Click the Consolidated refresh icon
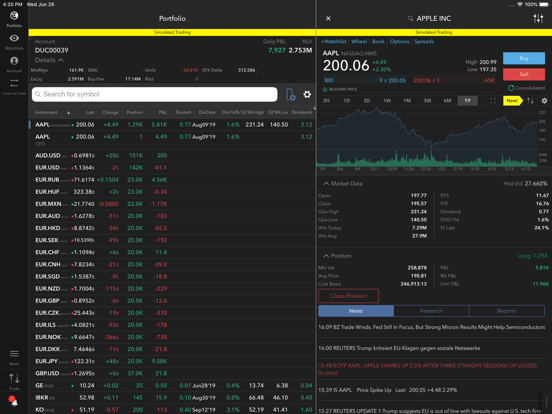 tap(511, 88)
